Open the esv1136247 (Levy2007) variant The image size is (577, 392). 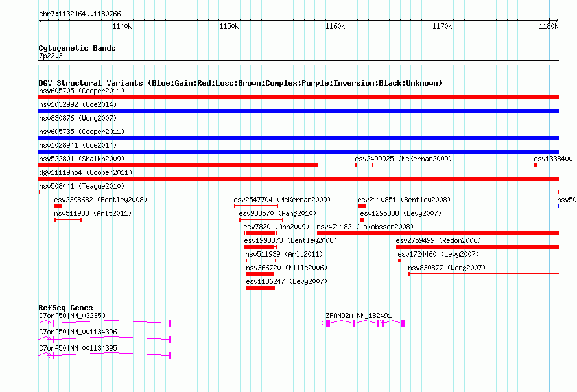pos(287,281)
